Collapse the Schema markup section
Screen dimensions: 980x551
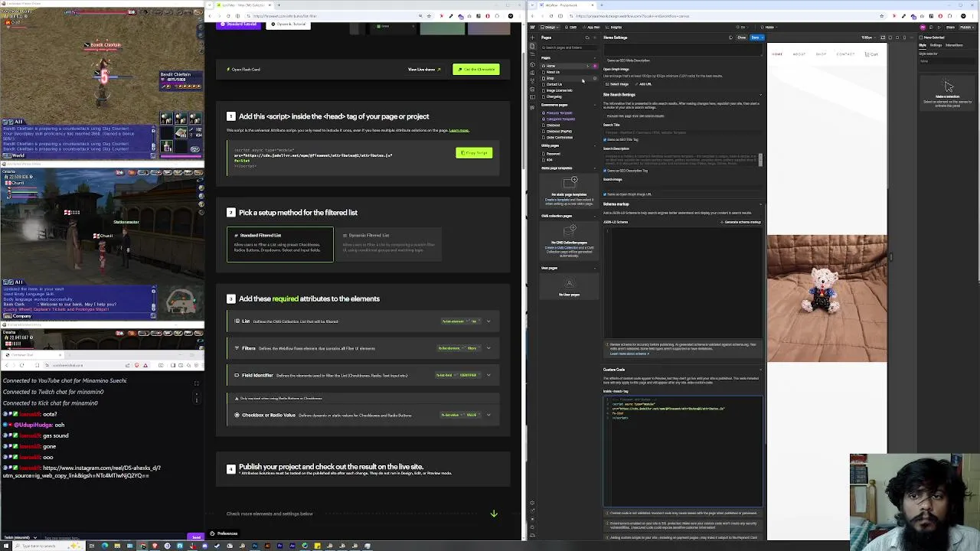760,204
